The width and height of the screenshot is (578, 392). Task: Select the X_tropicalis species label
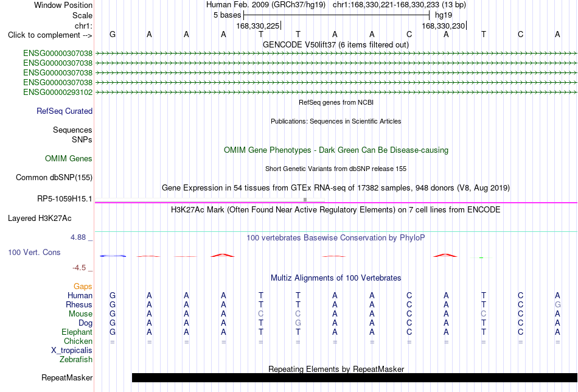pyautogui.click(x=72, y=351)
